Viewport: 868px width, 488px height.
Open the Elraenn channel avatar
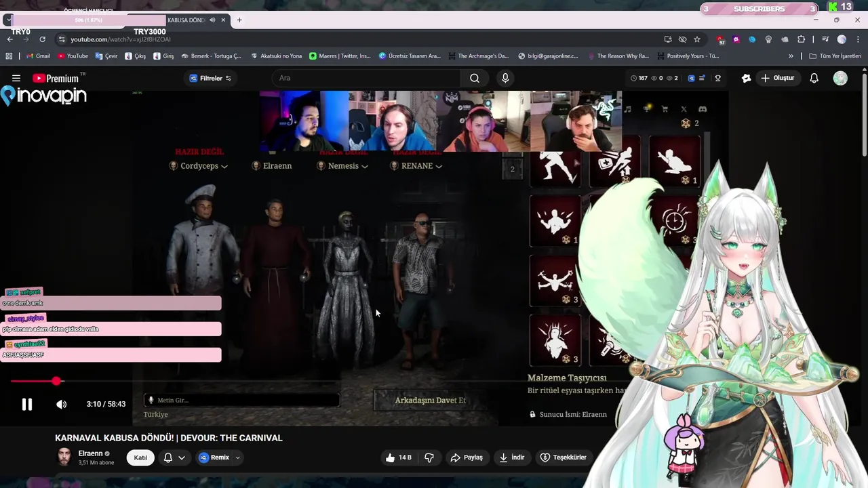(64, 457)
